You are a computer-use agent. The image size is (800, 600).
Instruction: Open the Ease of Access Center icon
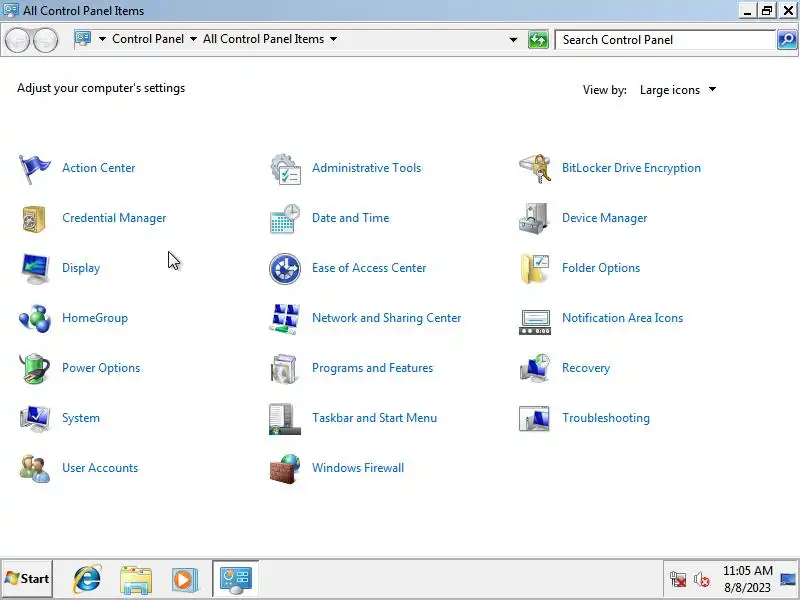[x=285, y=268]
